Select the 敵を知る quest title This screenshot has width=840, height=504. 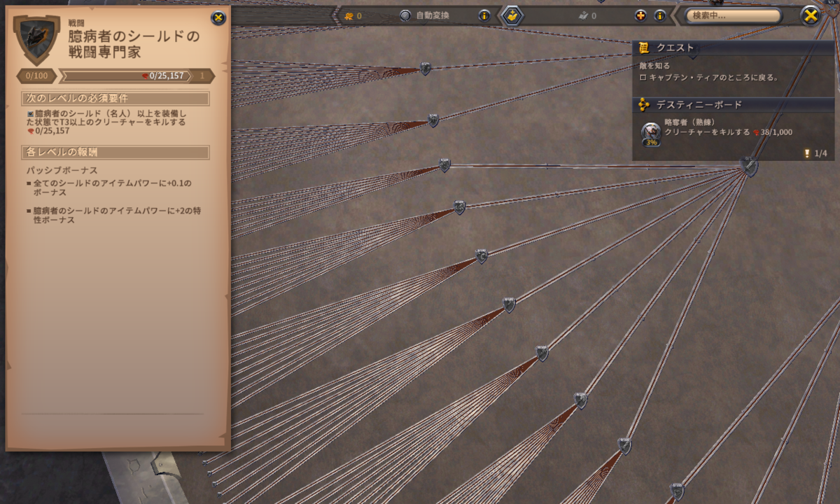click(654, 66)
